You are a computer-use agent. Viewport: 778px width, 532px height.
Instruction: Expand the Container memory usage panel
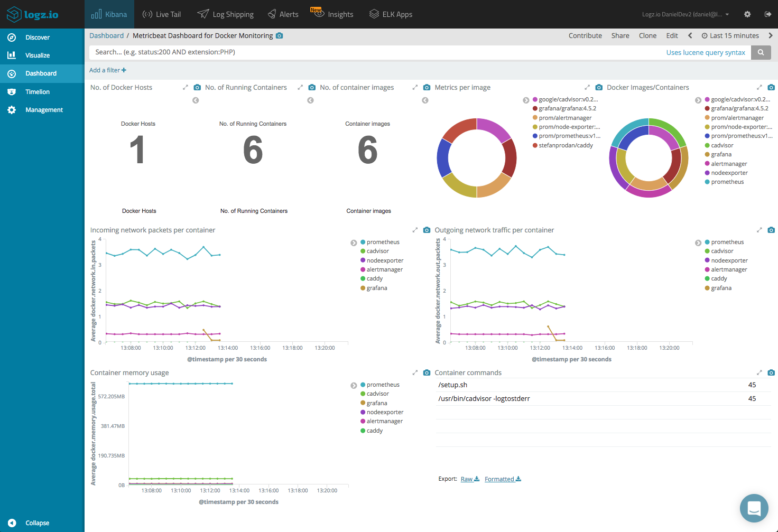pyautogui.click(x=415, y=373)
